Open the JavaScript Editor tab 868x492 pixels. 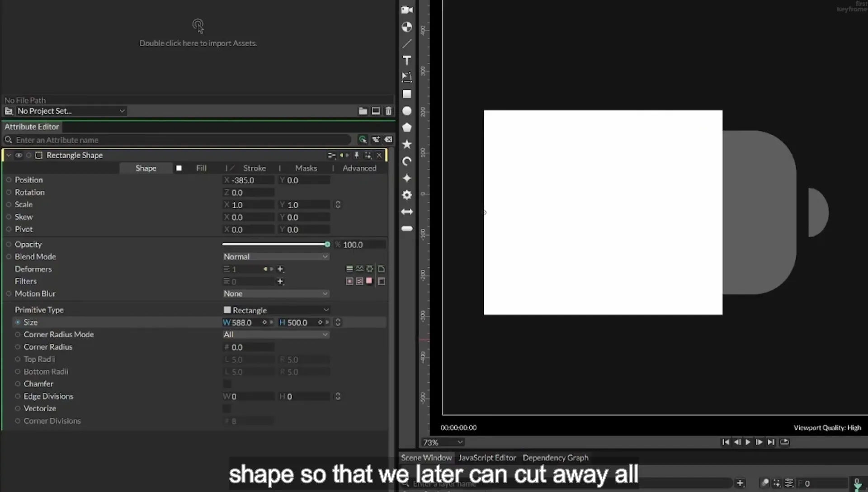487,458
